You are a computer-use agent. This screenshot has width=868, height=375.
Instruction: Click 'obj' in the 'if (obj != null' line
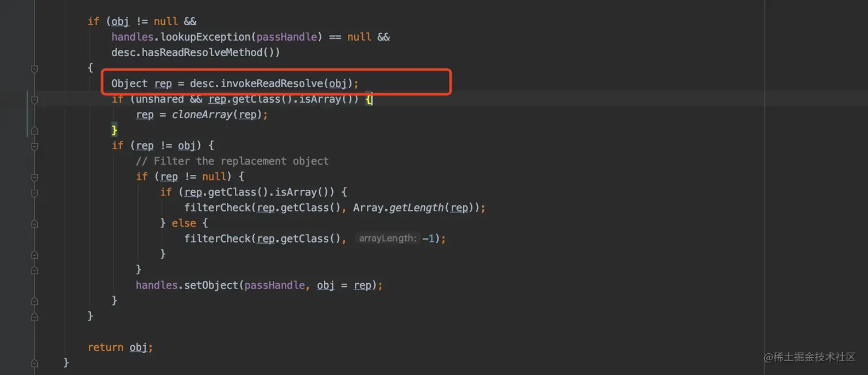click(x=120, y=21)
